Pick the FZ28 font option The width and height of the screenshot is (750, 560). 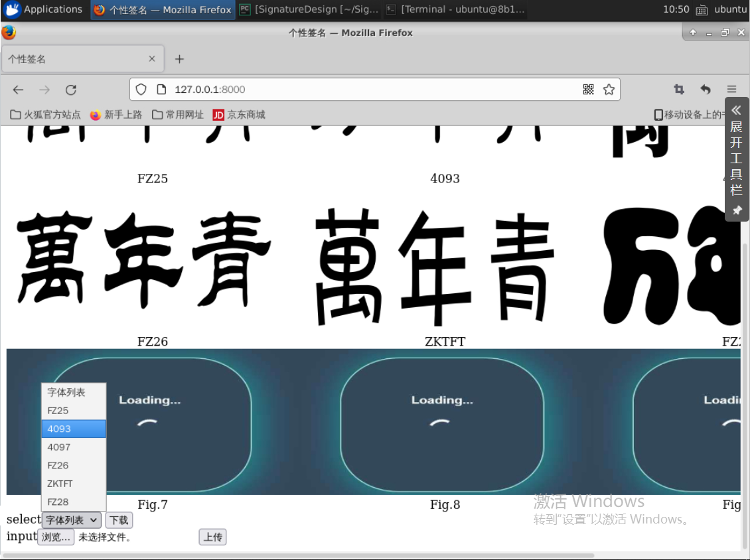point(73,502)
